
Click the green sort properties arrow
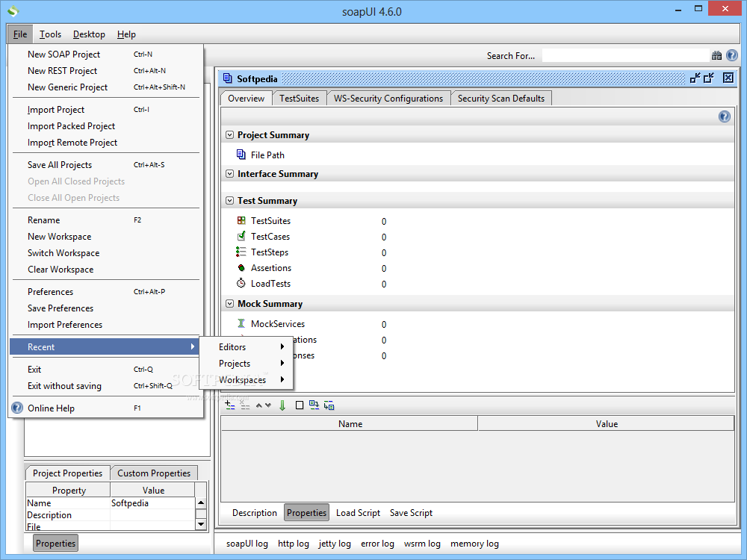tap(282, 405)
